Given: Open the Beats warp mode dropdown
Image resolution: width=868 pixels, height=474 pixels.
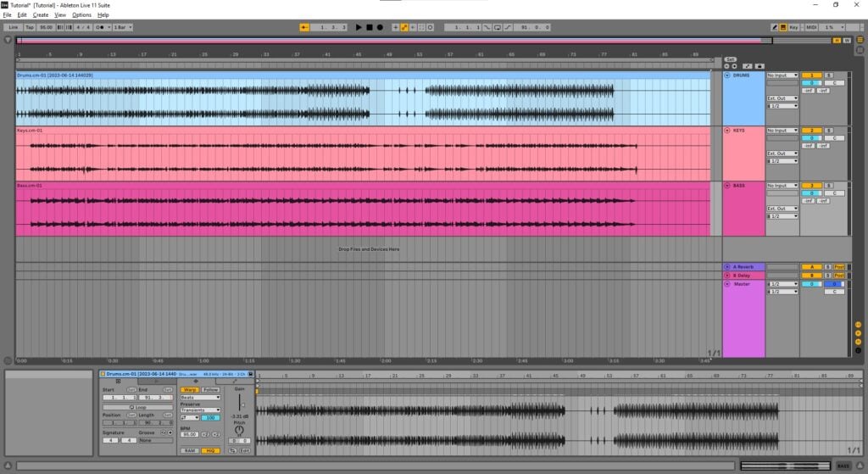Looking at the screenshot, I should coord(200,398).
